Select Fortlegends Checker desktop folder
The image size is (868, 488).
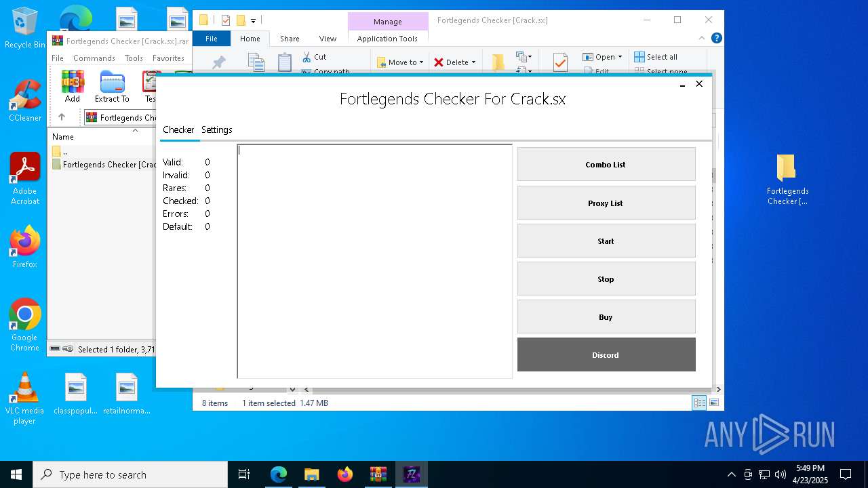[x=787, y=180]
